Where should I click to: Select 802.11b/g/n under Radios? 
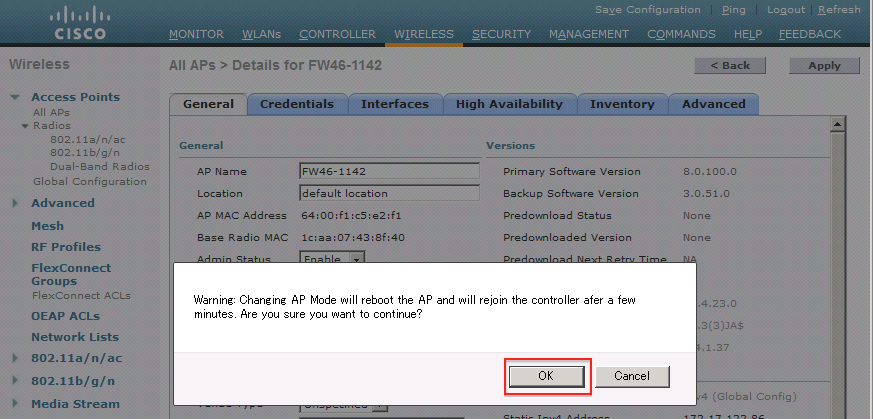[x=85, y=152]
